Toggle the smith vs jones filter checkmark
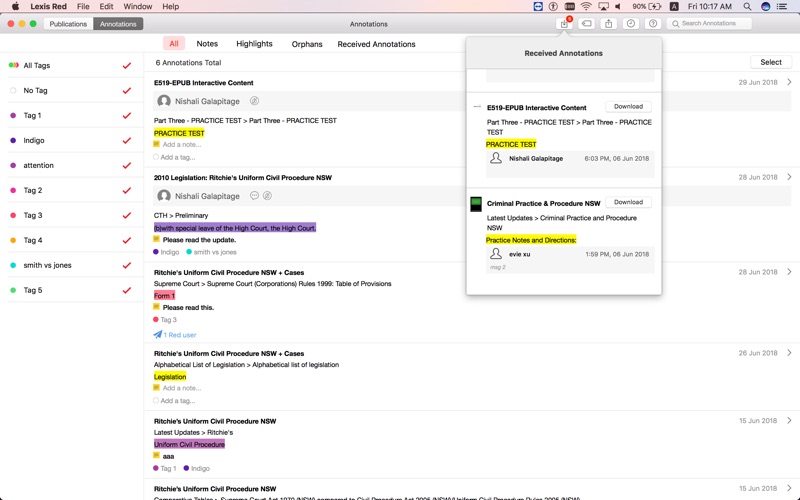800x500 pixels. click(127, 265)
